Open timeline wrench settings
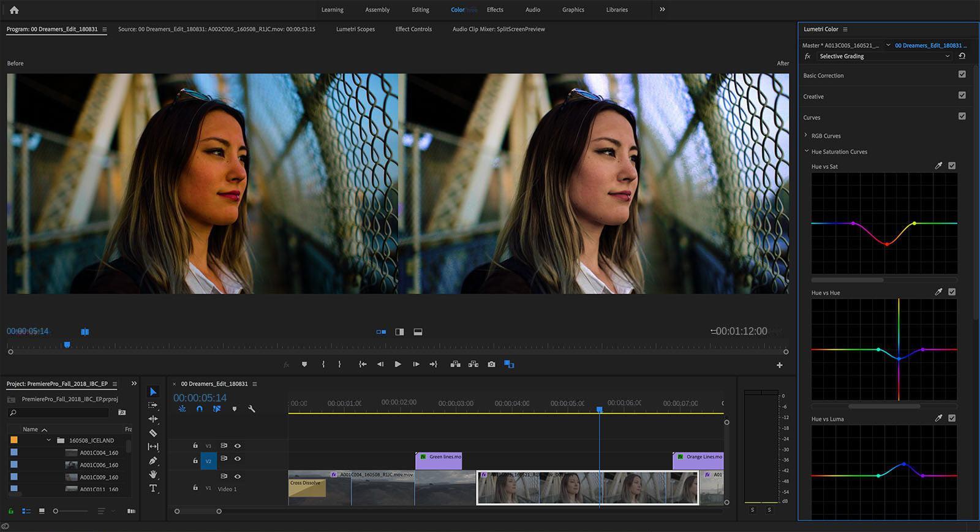 [x=251, y=409]
